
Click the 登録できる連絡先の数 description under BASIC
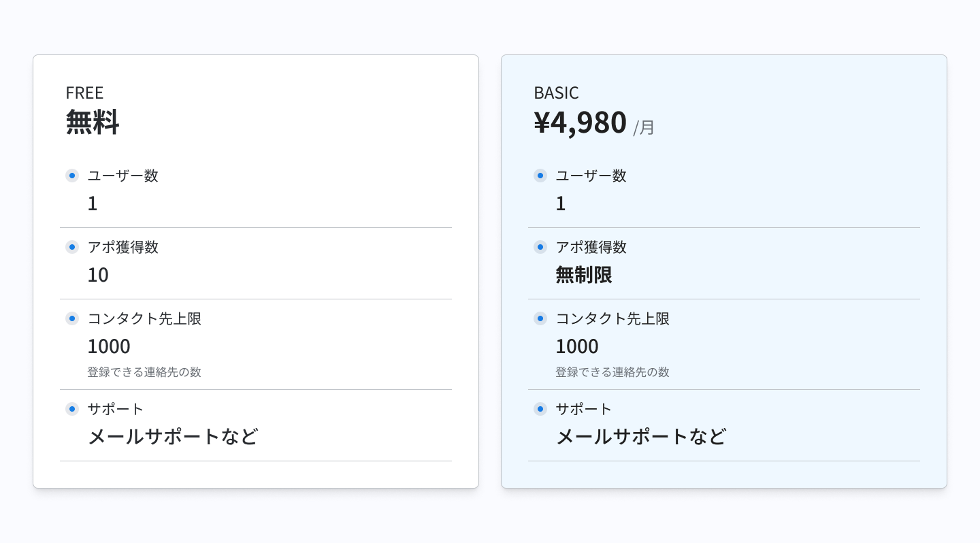(612, 372)
